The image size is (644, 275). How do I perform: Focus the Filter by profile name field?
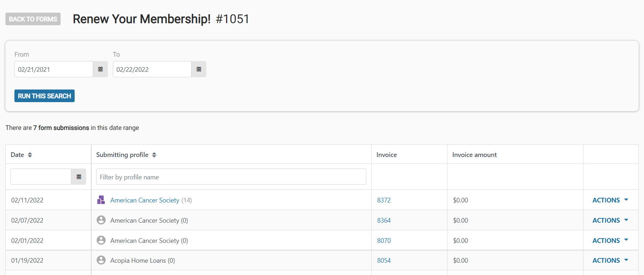click(231, 177)
